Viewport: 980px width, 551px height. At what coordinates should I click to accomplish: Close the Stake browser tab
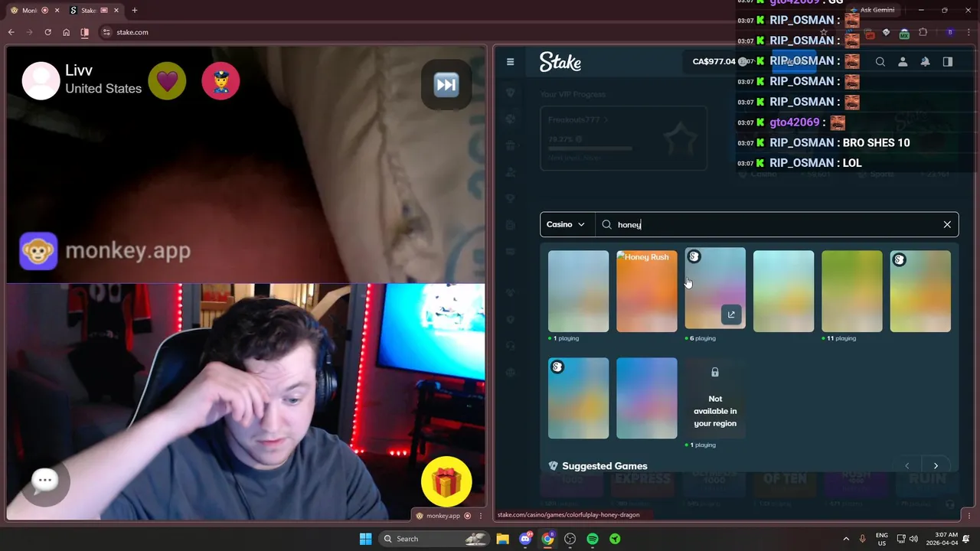(116, 11)
